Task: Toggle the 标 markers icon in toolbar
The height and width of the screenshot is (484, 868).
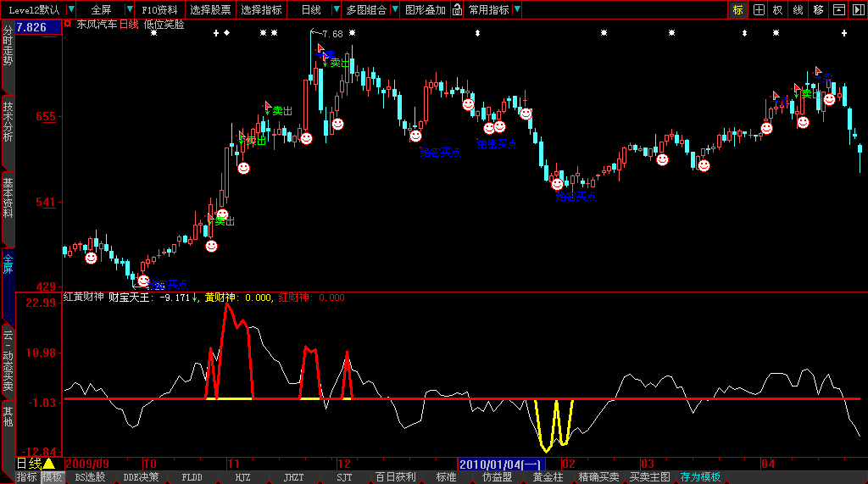Action: pyautogui.click(x=737, y=10)
